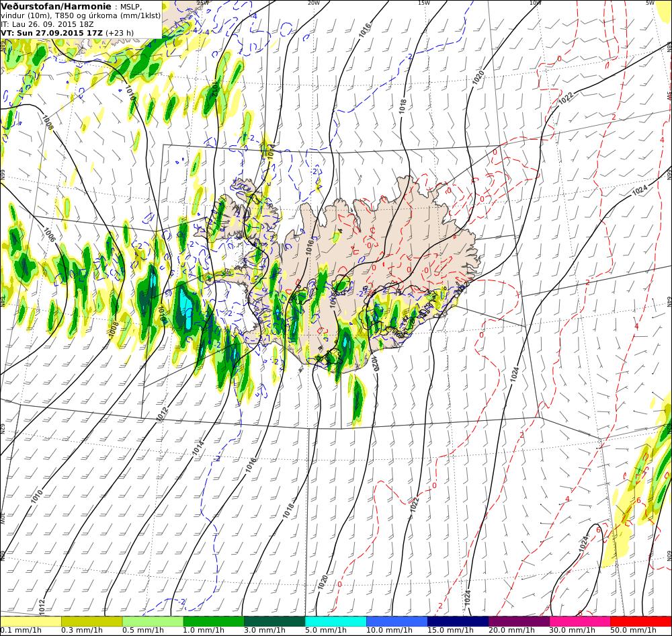Viewport: 672px width, 636px height.
Task: Select the '15W' longitude label
Action: click(423, 3)
